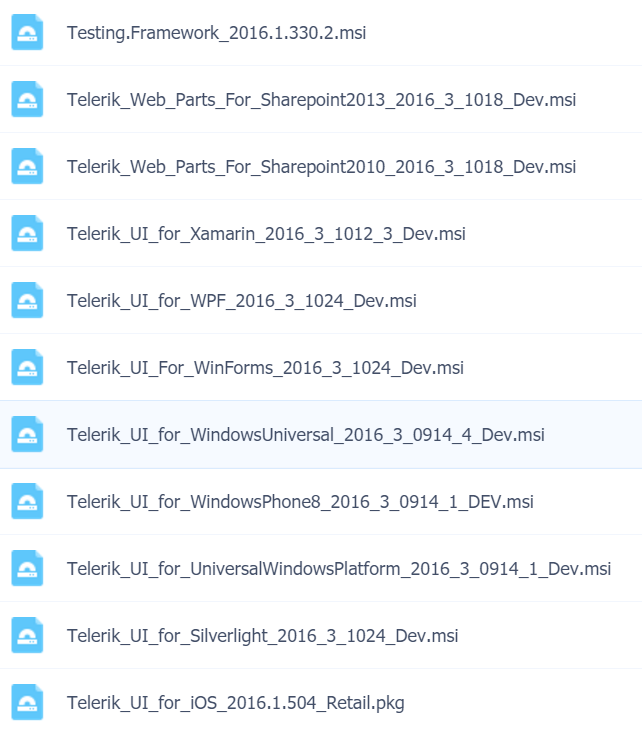
Task: Click the iOS Retail pkg file icon
Action: point(27,703)
